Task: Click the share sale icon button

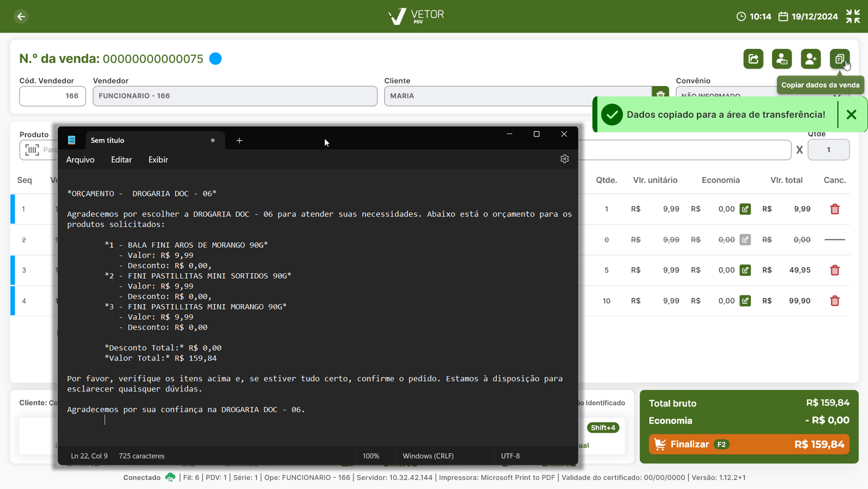Action: tap(753, 59)
